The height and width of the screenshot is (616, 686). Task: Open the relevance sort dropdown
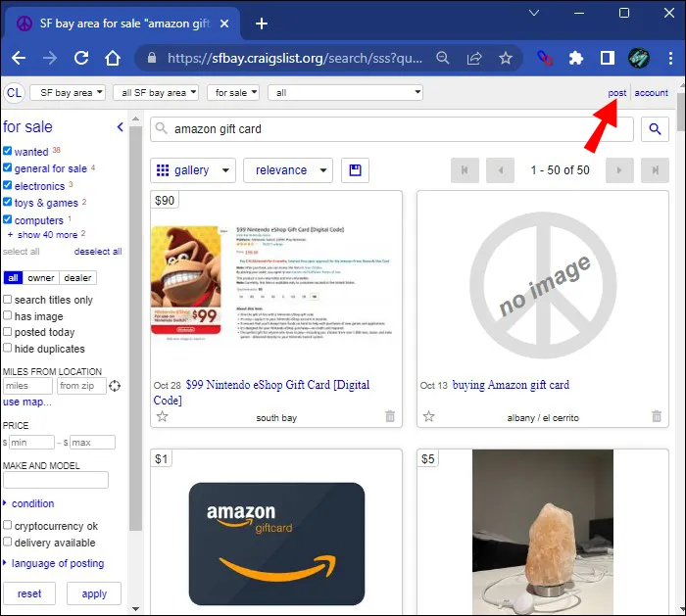[x=288, y=170]
